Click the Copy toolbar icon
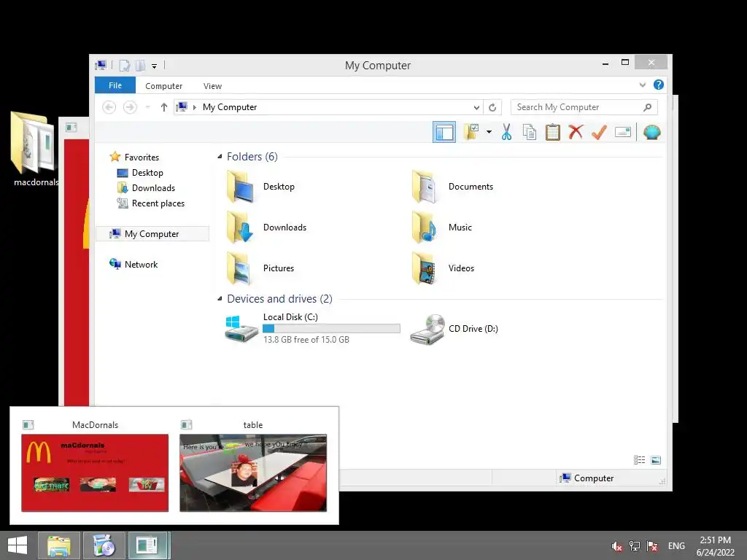The width and height of the screenshot is (747, 560). point(530,132)
